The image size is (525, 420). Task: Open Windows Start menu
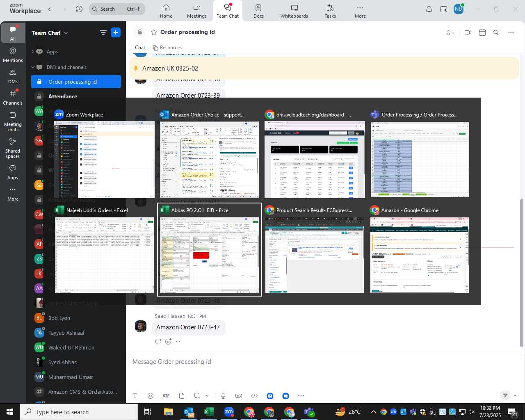click(x=10, y=412)
